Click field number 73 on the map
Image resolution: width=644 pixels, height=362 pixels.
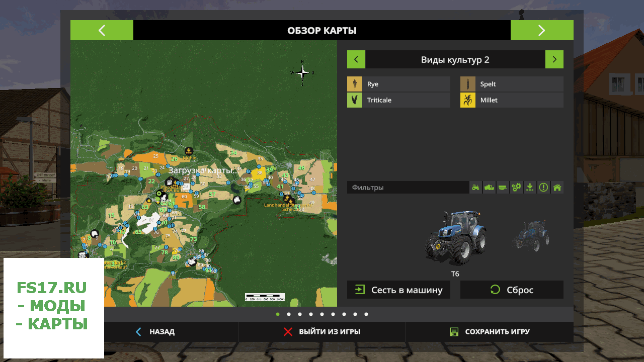193,239
